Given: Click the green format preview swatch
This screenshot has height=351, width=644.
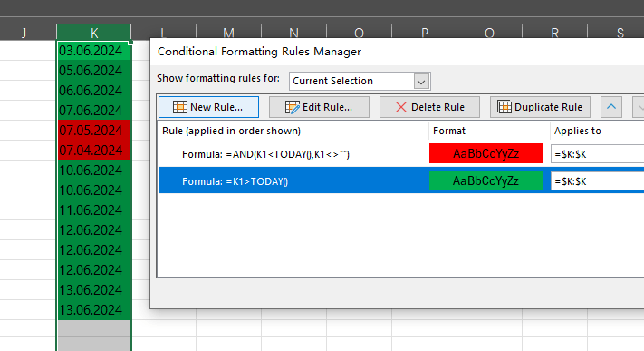Looking at the screenshot, I should pyautogui.click(x=485, y=180).
